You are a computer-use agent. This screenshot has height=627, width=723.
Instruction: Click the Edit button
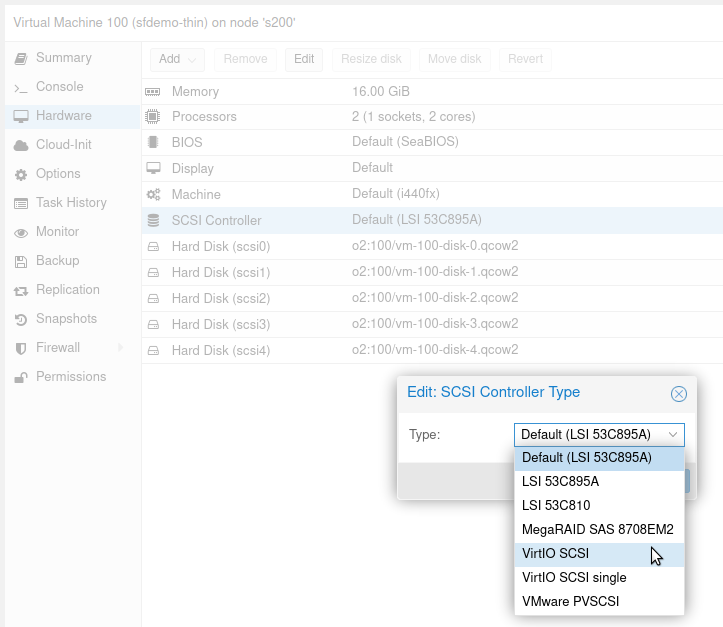304,59
